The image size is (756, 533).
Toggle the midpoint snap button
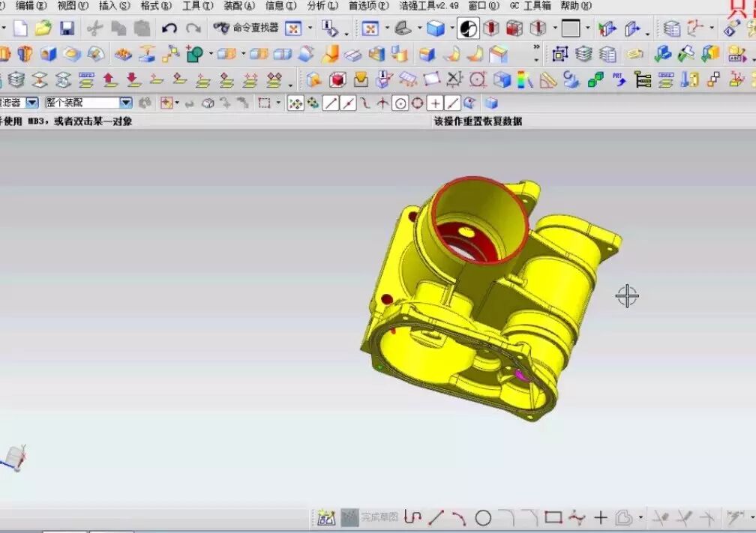click(348, 103)
